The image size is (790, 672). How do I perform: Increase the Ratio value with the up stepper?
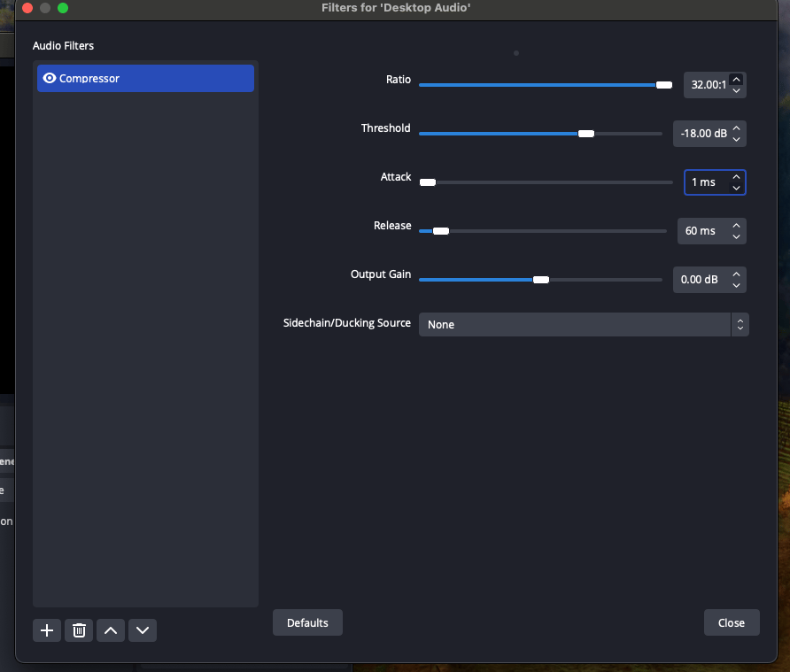pos(736,80)
